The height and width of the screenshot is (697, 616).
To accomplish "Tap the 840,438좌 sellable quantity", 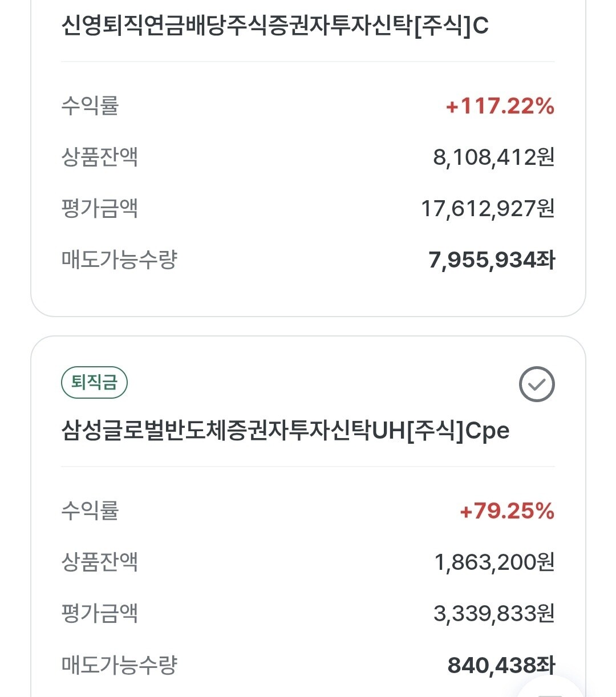I will (x=501, y=665).
